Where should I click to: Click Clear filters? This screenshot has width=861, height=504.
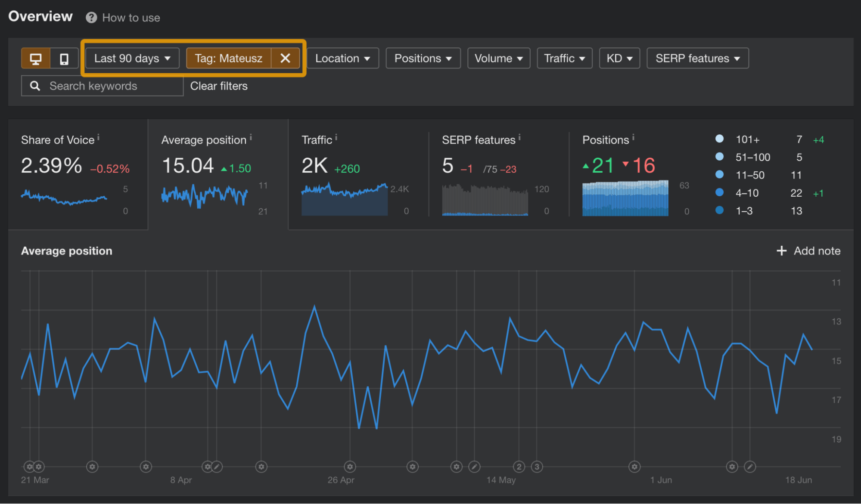pos(219,86)
